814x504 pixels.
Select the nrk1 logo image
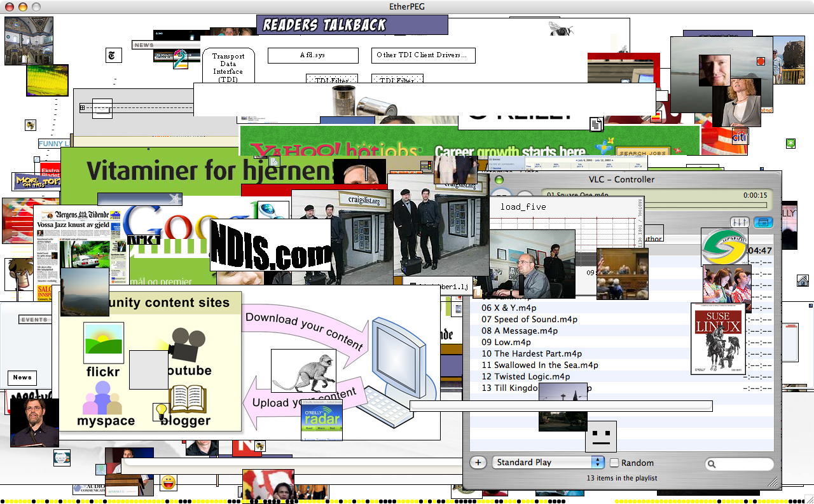143,240
